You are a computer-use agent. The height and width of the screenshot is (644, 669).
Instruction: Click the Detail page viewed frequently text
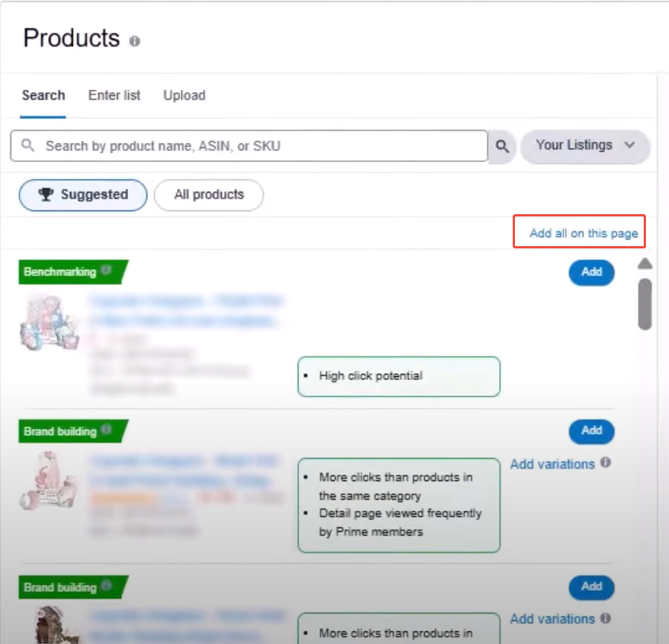(x=400, y=523)
